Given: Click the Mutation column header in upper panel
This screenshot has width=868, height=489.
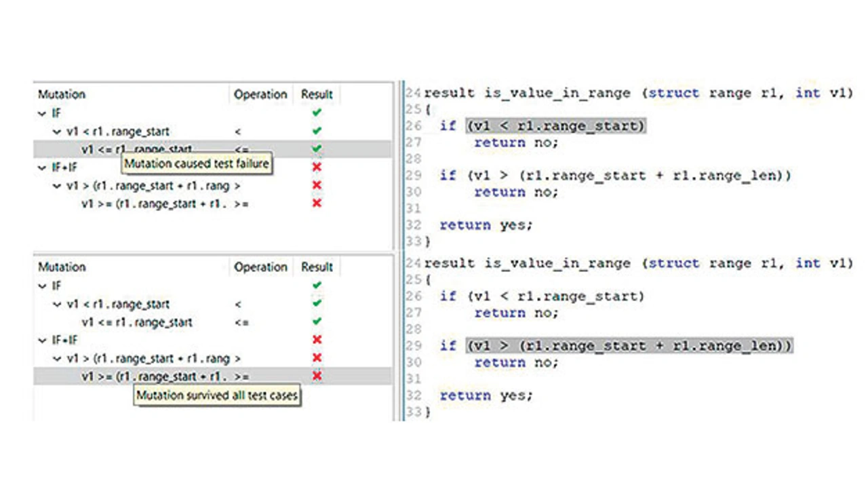Looking at the screenshot, I should coord(62,94).
